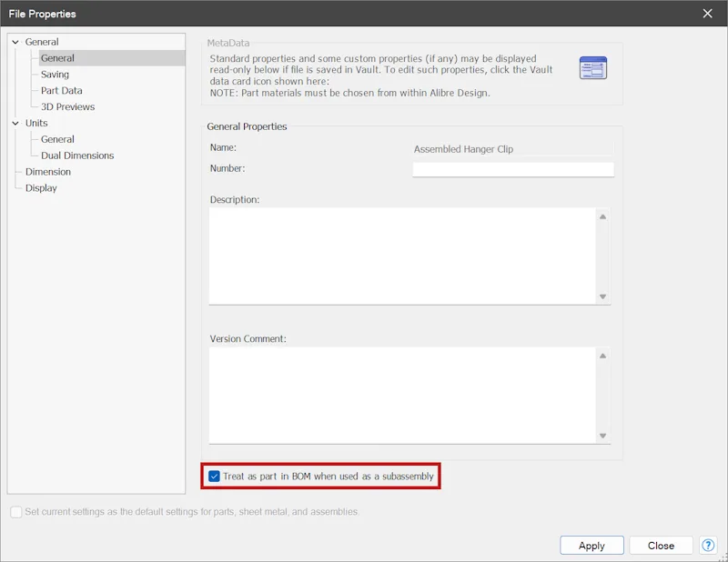Click the 'Version Comment:' label
Screen dimensions: 728x562
pos(248,339)
